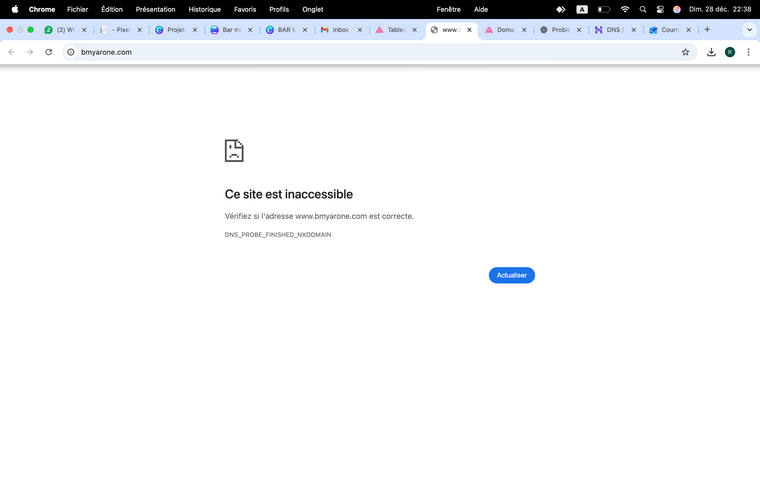Expand the tab search dropdown arrow
This screenshot has width=760, height=494.
[x=749, y=30]
